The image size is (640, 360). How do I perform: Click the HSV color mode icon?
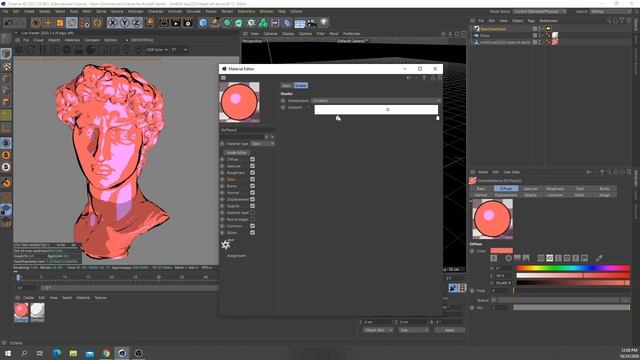(x=549, y=258)
